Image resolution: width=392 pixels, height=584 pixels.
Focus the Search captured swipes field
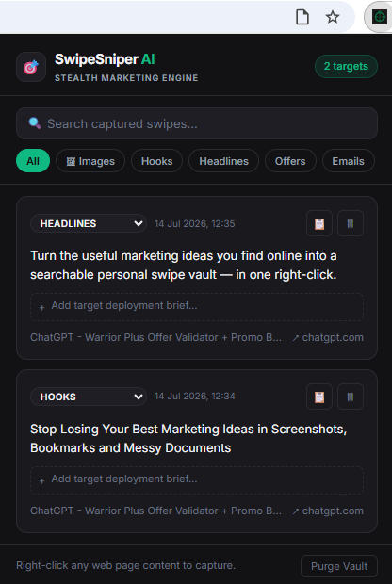[x=197, y=123]
